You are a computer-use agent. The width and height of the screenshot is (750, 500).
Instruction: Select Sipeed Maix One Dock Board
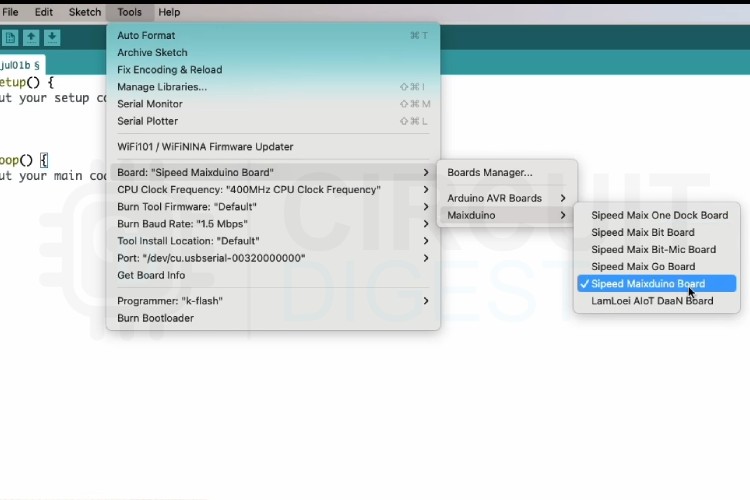tap(657, 215)
